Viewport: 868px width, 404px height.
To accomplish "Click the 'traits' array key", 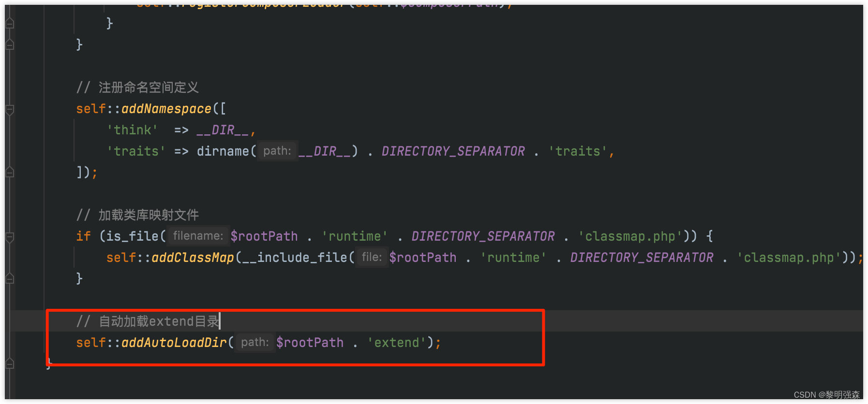I will (136, 151).
